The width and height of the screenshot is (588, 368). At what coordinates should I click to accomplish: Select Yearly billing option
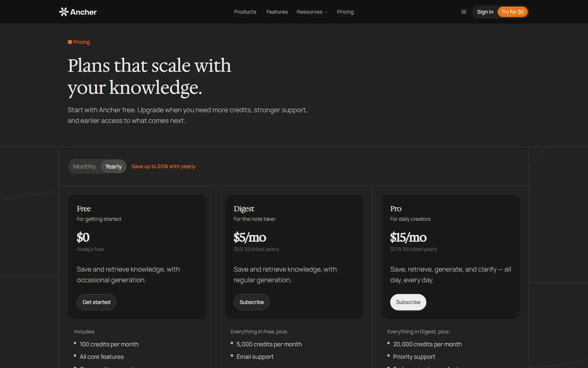pyautogui.click(x=114, y=166)
